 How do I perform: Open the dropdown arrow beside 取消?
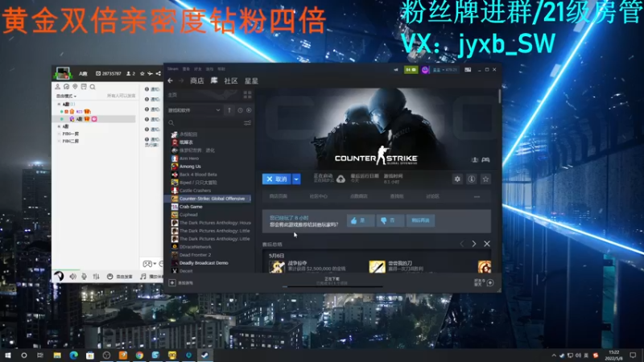pos(296,179)
